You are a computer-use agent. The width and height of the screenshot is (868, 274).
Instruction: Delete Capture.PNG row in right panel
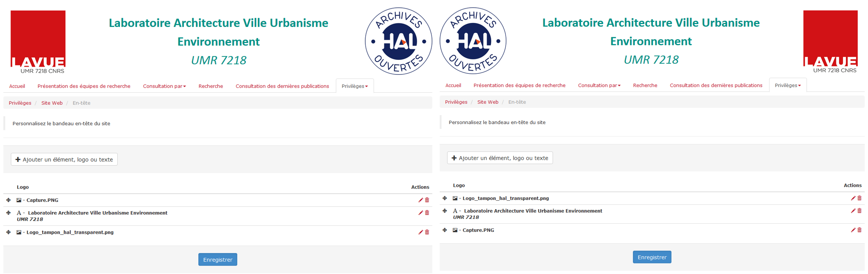pos(859,230)
